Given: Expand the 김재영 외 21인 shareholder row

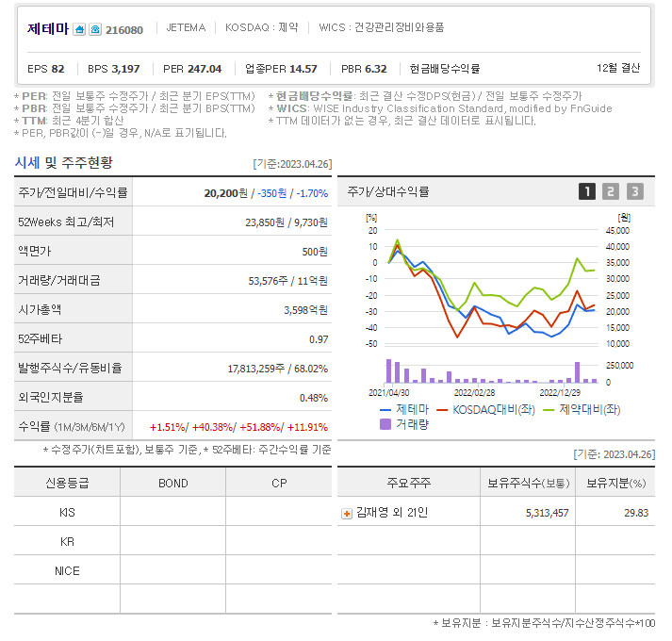Looking at the screenshot, I should [346, 513].
